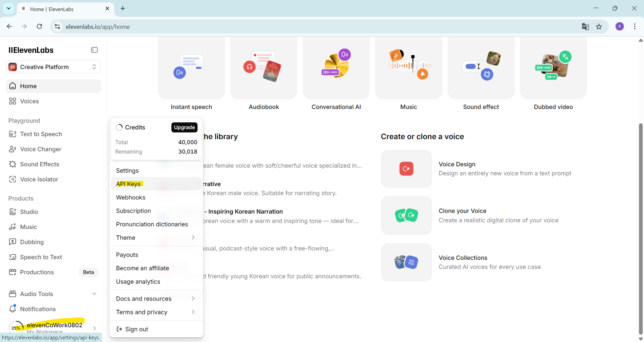Open the Voices sidebar icon
This screenshot has height=342, width=644.
pos(13,101)
